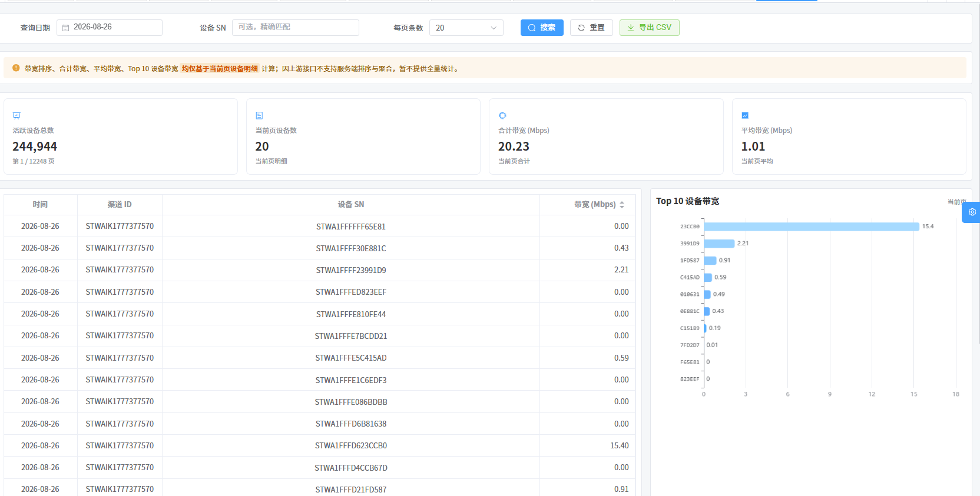Select the 23CCB0 bar in Top 10 chart
The width and height of the screenshot is (980, 496).
[x=812, y=227]
